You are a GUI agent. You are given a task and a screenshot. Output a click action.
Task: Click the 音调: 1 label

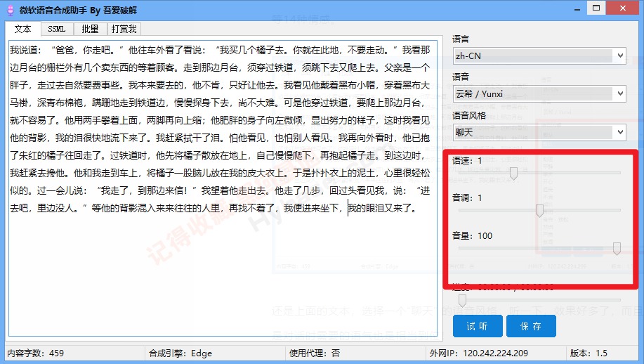(x=468, y=198)
